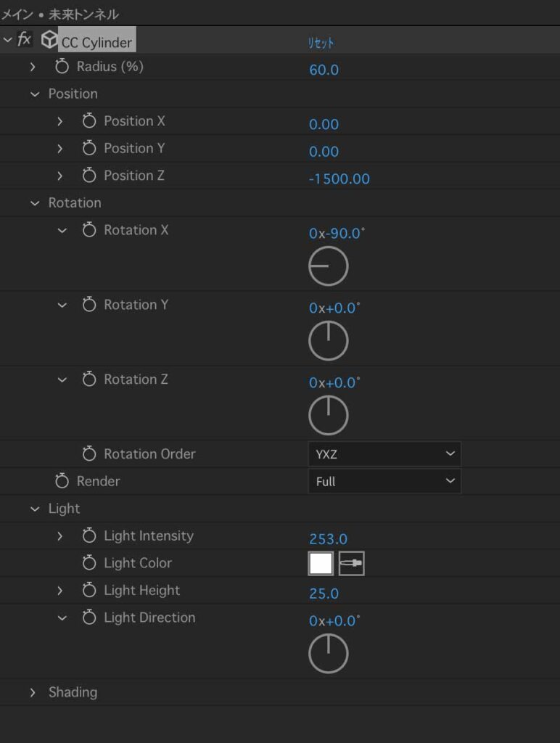Pick Light Color with the eyedropper
Image resolution: width=560 pixels, height=743 pixels.
(352, 563)
